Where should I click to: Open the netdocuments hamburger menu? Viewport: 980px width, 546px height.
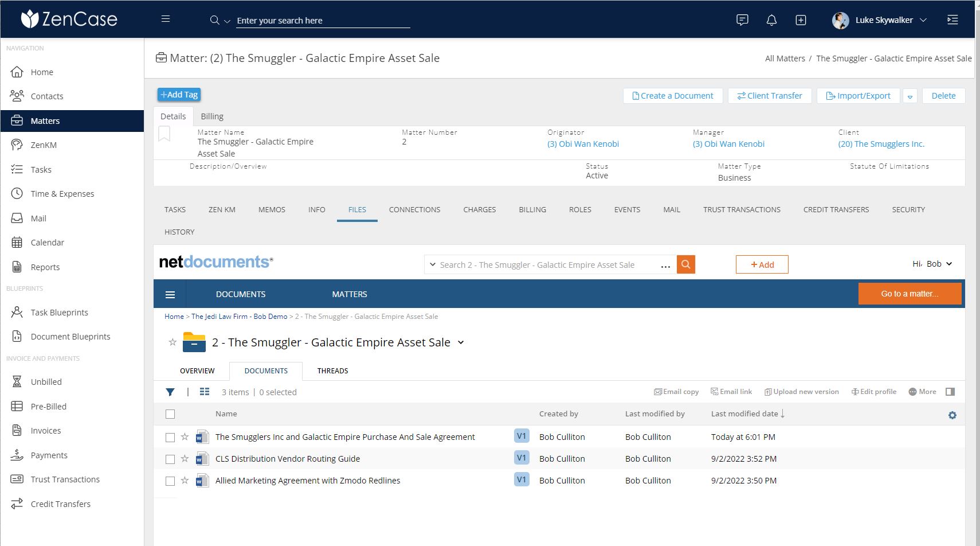[x=170, y=294]
